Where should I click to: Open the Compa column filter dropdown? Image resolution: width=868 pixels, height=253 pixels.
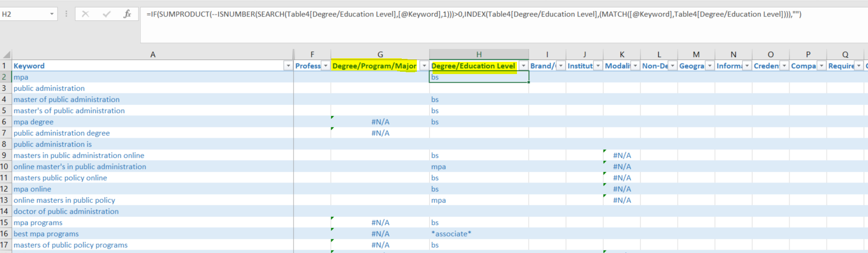click(x=821, y=66)
